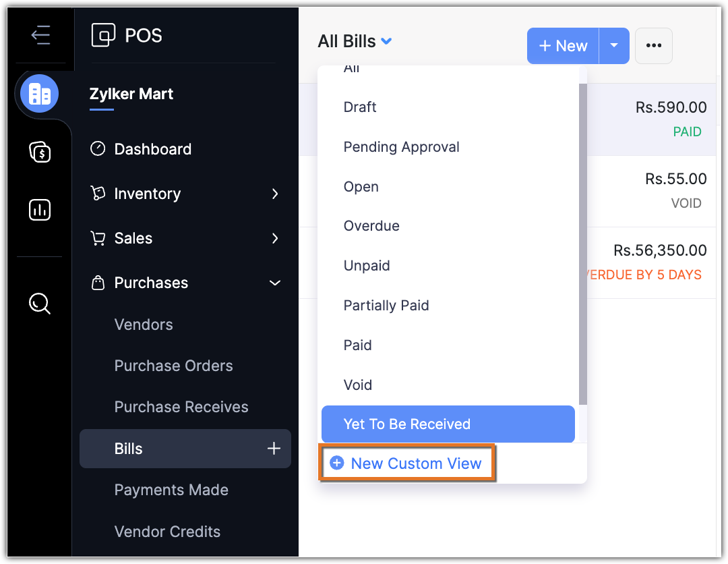Click the New Custom View link
The image size is (728, 564).
coord(406,463)
